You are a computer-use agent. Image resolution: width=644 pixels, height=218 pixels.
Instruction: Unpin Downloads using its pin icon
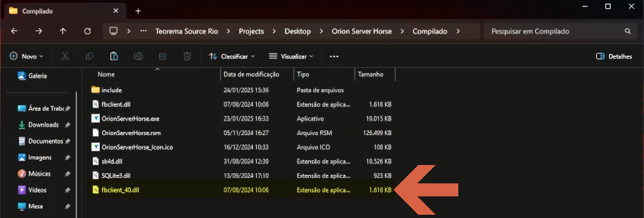coord(67,124)
